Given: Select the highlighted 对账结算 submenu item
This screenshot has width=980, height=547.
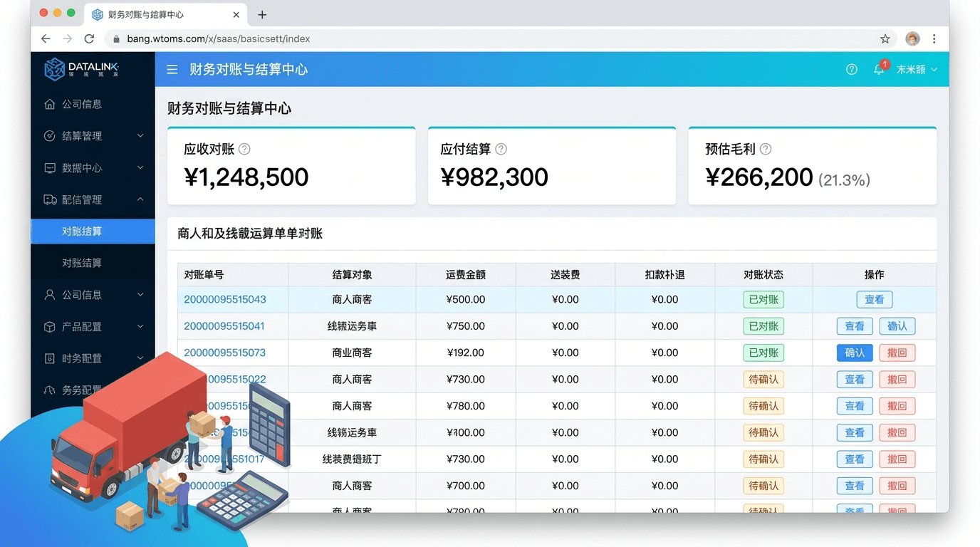Looking at the screenshot, I should pyautogui.click(x=93, y=231).
